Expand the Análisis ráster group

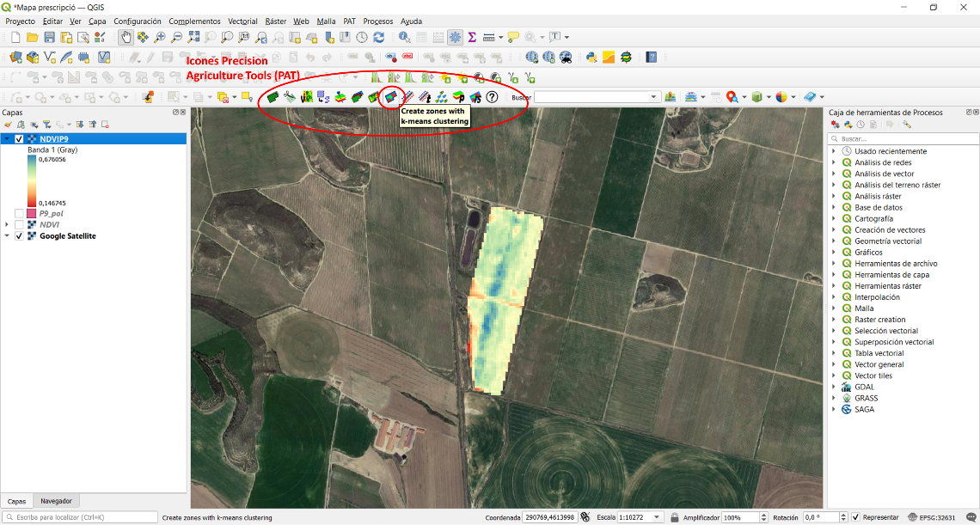[834, 196]
